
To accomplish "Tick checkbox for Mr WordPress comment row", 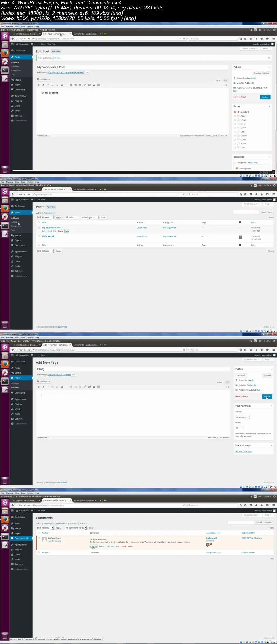I will click(39, 538).
